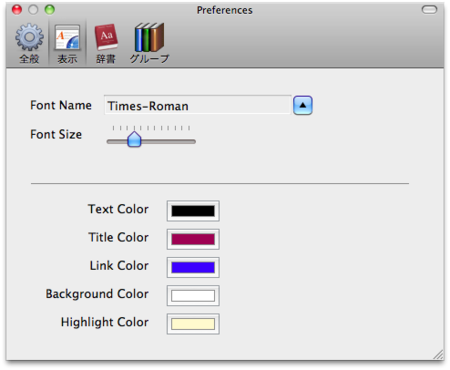The image size is (450, 370).
Task: Open the black Text Color swatch
Action: coord(193,211)
